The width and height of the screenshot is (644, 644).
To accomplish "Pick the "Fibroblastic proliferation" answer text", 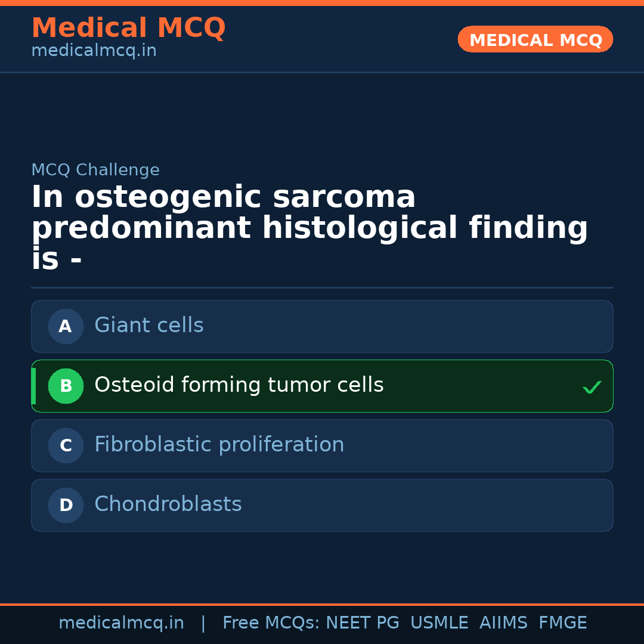I will (219, 445).
